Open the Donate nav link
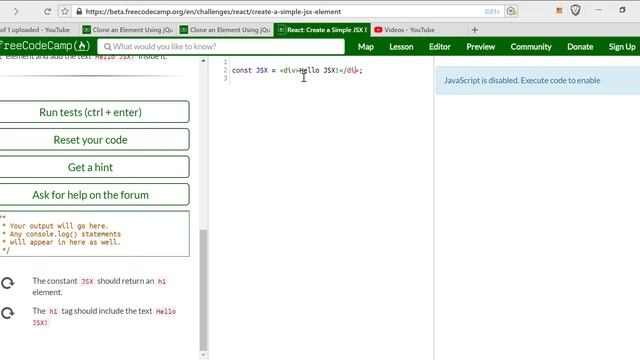This screenshot has width=640, height=360. [x=580, y=47]
